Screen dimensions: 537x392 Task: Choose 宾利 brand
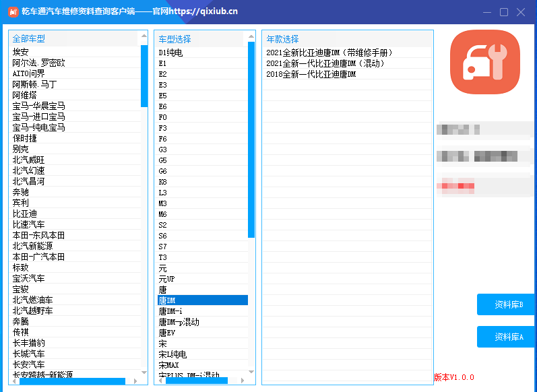(x=75, y=203)
